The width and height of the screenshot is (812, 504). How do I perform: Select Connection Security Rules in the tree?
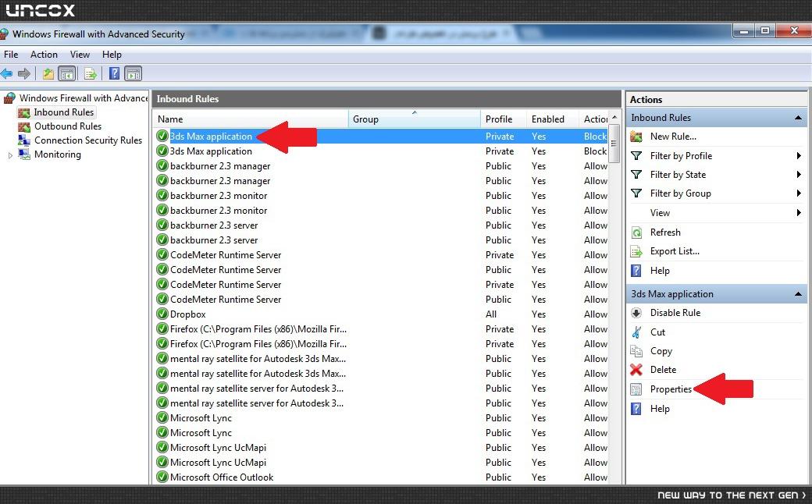(88, 140)
